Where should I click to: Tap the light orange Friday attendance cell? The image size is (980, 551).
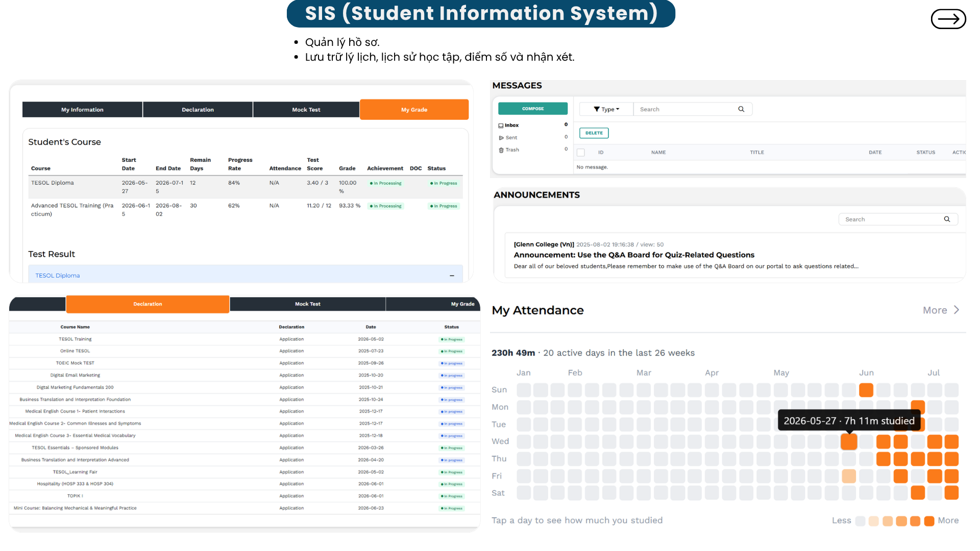(x=849, y=477)
